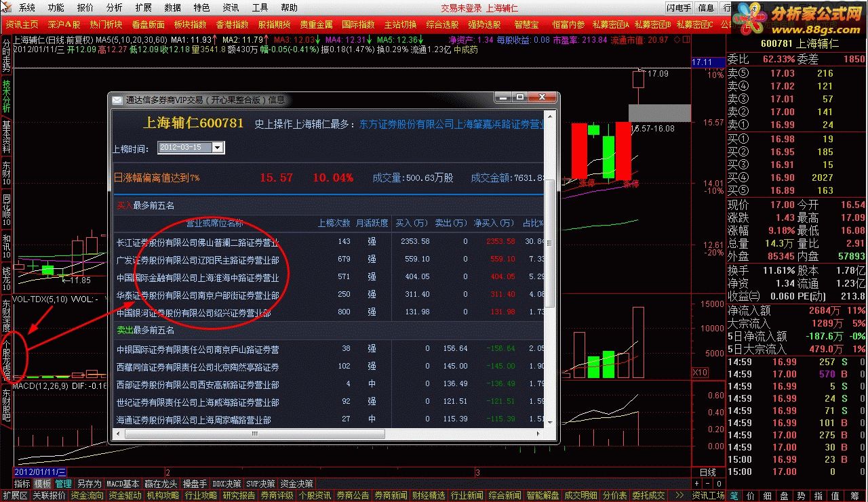The image size is (868, 502).
Task: Maximize the 通达信多券商VIP交易 dialog
Action: coord(519,98)
